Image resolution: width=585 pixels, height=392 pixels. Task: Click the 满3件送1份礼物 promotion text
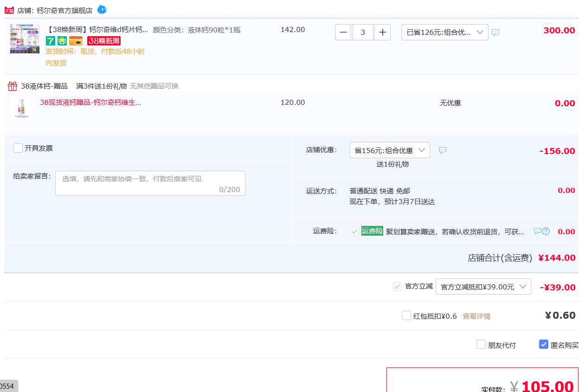click(102, 86)
